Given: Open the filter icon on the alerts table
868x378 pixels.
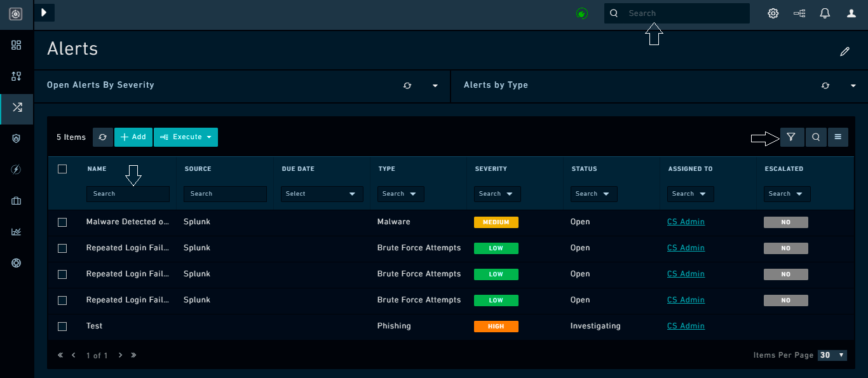Looking at the screenshot, I should click(x=792, y=137).
